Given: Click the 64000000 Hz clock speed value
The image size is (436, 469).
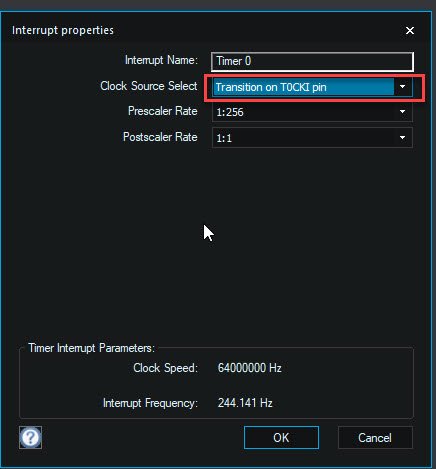Looking at the screenshot, I should point(250,368).
